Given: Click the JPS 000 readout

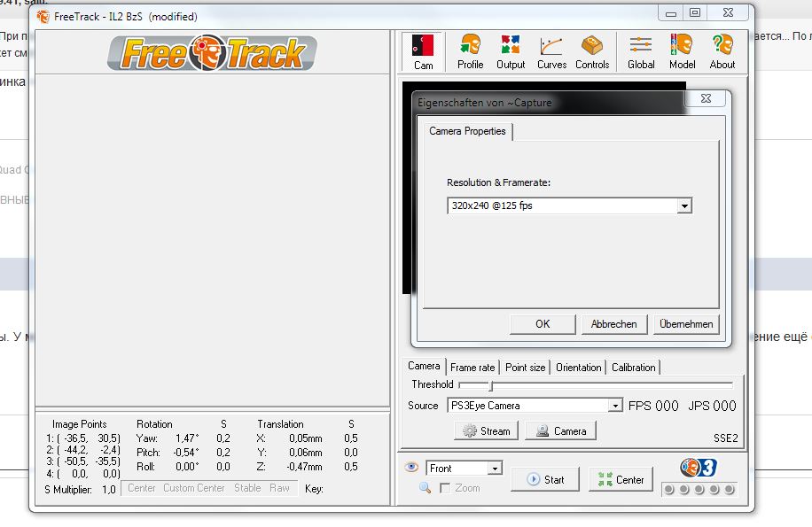Looking at the screenshot, I should [712, 406].
